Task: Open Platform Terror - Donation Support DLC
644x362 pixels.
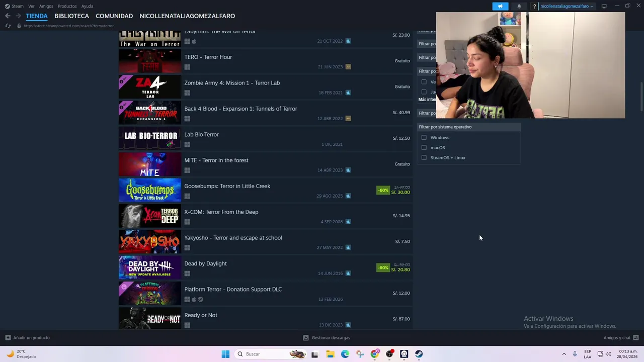Action: click(266, 293)
